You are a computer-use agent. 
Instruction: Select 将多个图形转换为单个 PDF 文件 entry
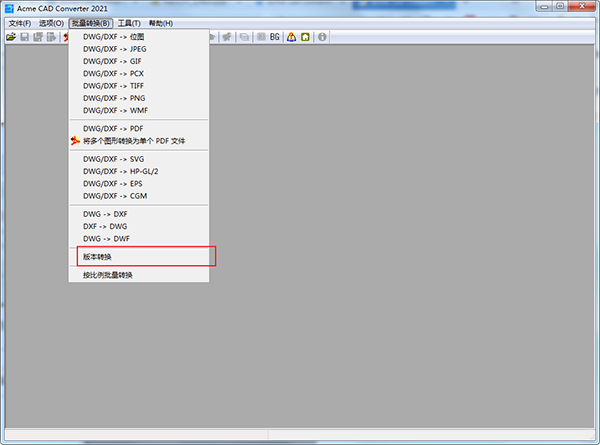click(139, 141)
